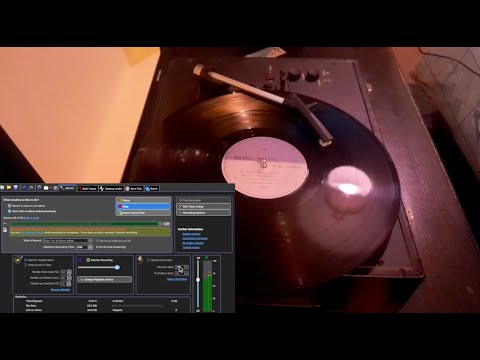Click the needle icon in the auto-start panel
The width and height of the screenshot is (480, 360).
pos(18,259)
